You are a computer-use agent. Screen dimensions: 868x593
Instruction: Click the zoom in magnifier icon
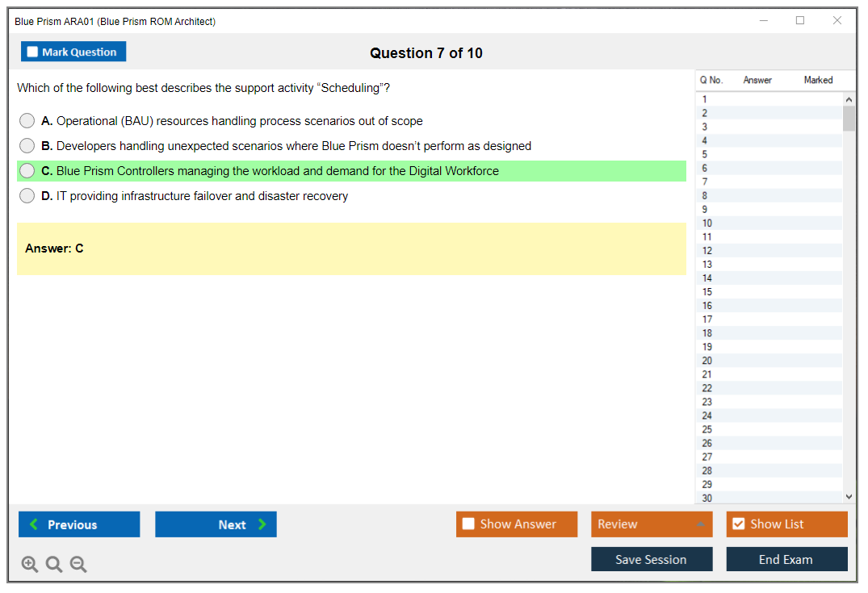(30, 564)
